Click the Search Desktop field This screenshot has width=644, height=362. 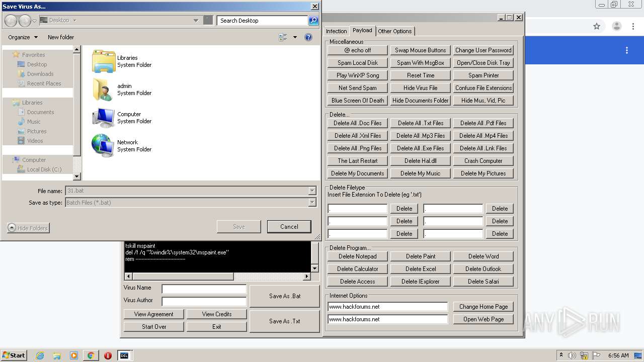coord(263,21)
